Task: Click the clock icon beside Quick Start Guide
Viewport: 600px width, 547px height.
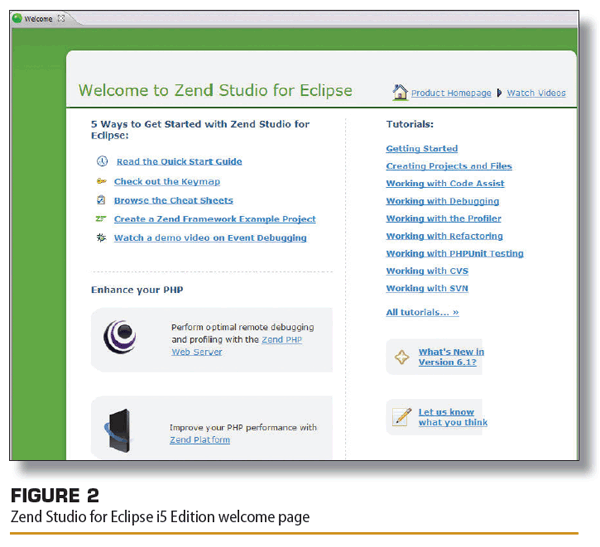Action: pyautogui.click(x=102, y=161)
